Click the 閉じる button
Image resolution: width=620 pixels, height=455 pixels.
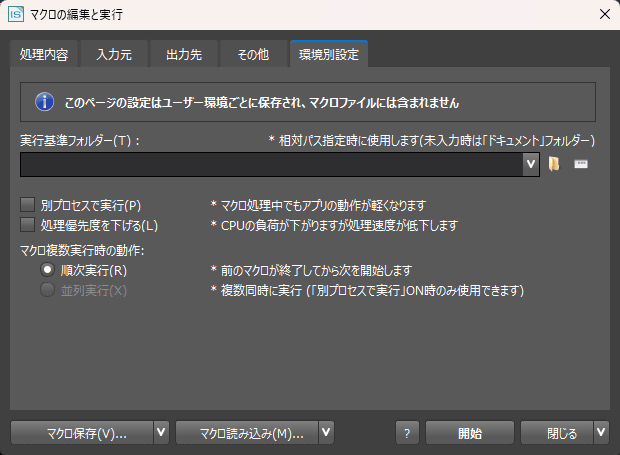(557, 432)
